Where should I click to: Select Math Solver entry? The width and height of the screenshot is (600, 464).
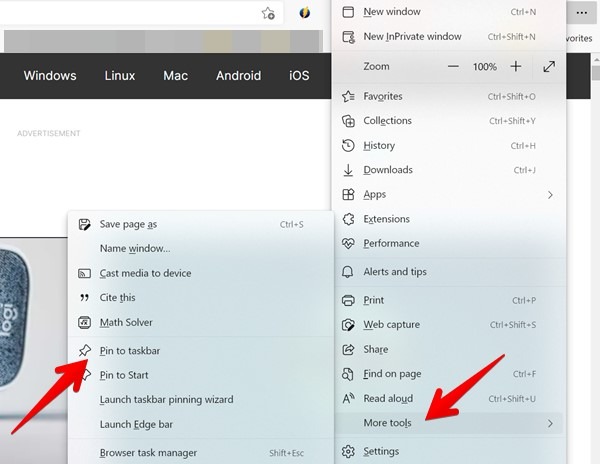pos(200,322)
